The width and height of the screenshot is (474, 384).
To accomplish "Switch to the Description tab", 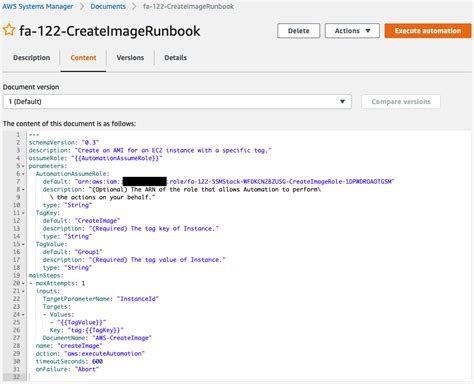I will pos(31,58).
